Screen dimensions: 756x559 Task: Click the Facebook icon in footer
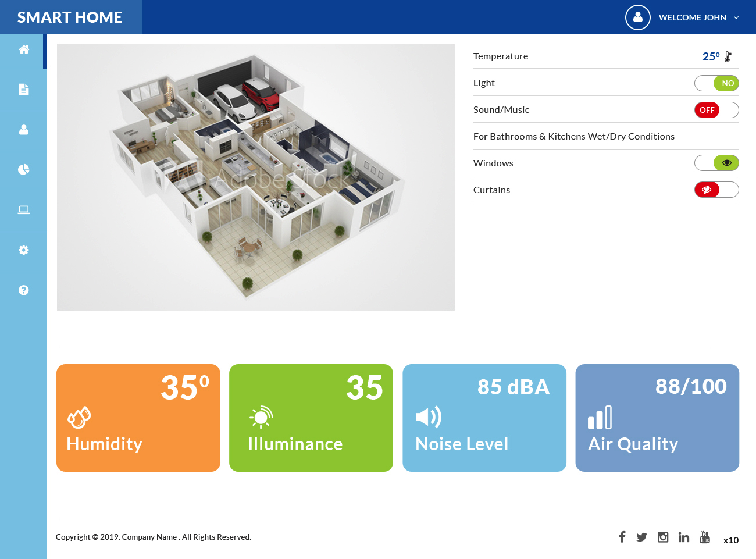pos(622,537)
